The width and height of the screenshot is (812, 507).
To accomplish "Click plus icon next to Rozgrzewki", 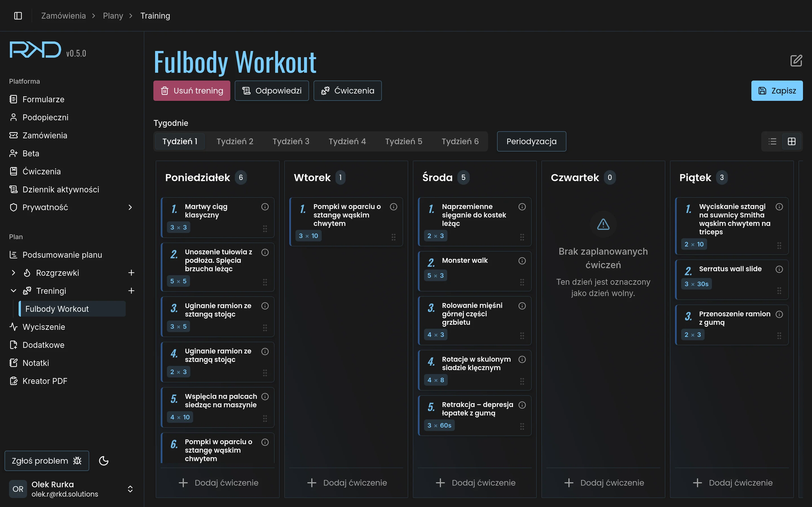I will pyautogui.click(x=131, y=273).
